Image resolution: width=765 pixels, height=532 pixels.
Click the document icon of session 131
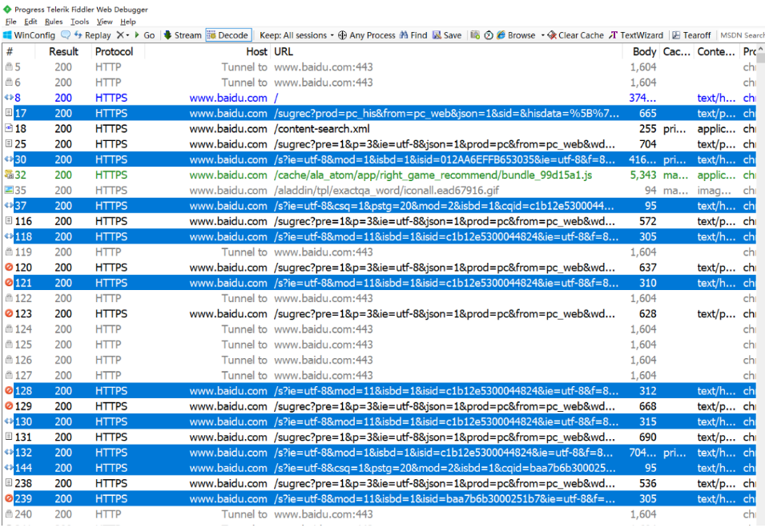pyautogui.click(x=9, y=437)
